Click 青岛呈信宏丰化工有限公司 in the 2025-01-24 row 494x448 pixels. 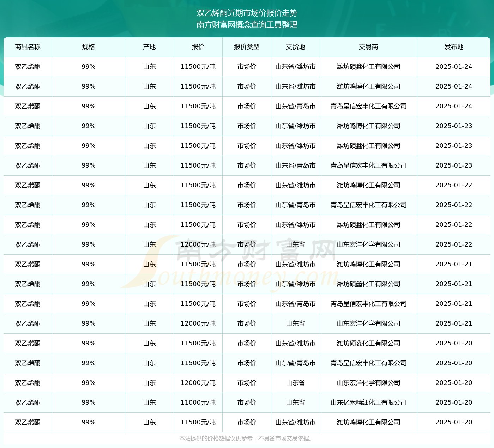[369, 106]
